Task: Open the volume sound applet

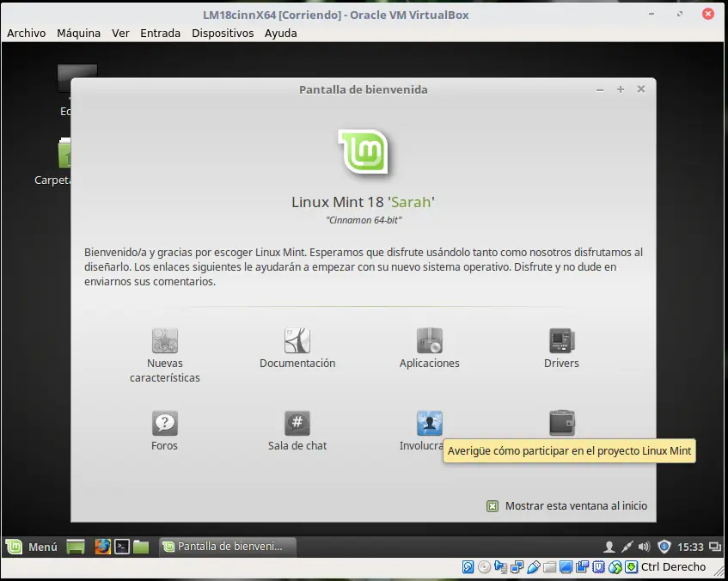Action: (645, 547)
